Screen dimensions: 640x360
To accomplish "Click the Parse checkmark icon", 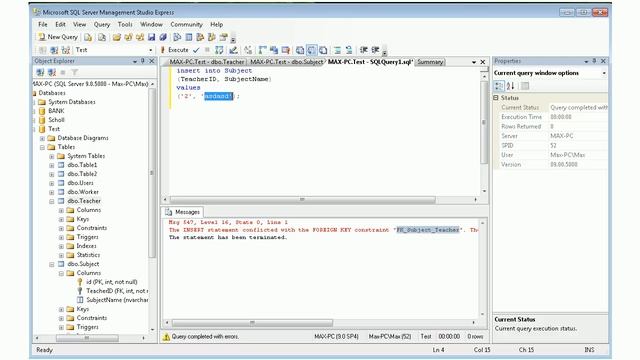I will 196,50.
